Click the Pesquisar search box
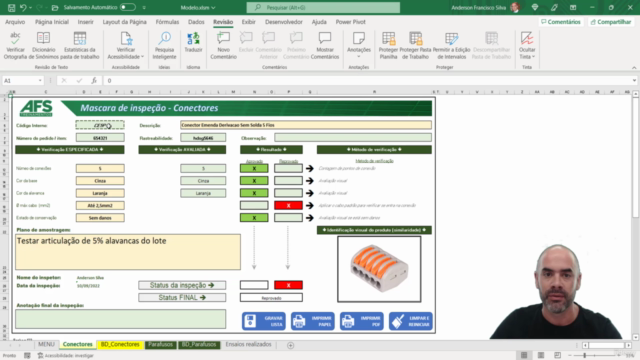Image resolution: width=640 pixels, height=360 pixels. pos(323,7)
